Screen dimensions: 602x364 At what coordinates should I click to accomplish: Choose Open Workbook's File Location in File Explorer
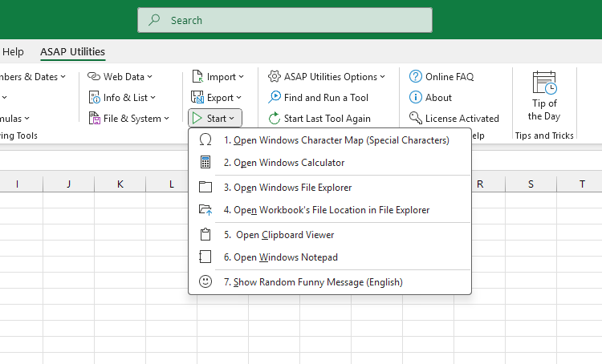point(330,210)
